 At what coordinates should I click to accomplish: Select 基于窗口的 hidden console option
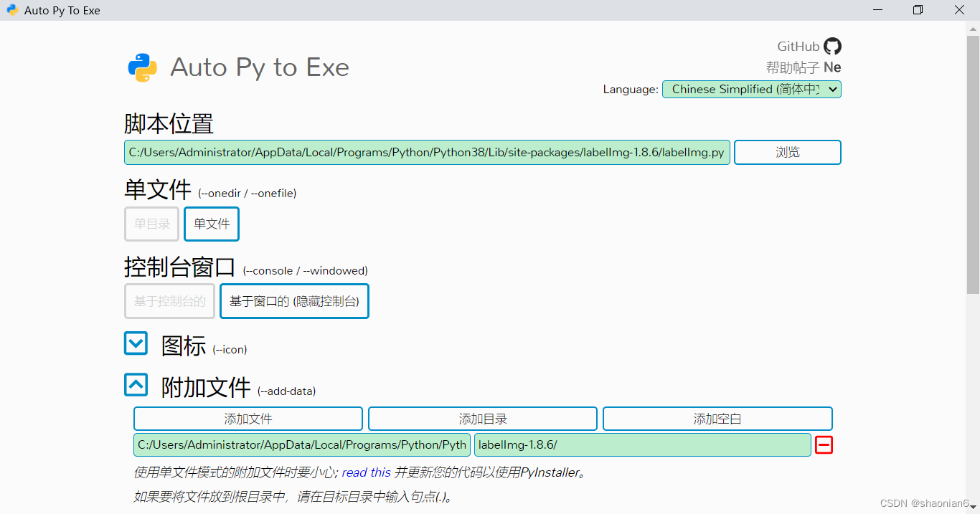click(x=294, y=301)
